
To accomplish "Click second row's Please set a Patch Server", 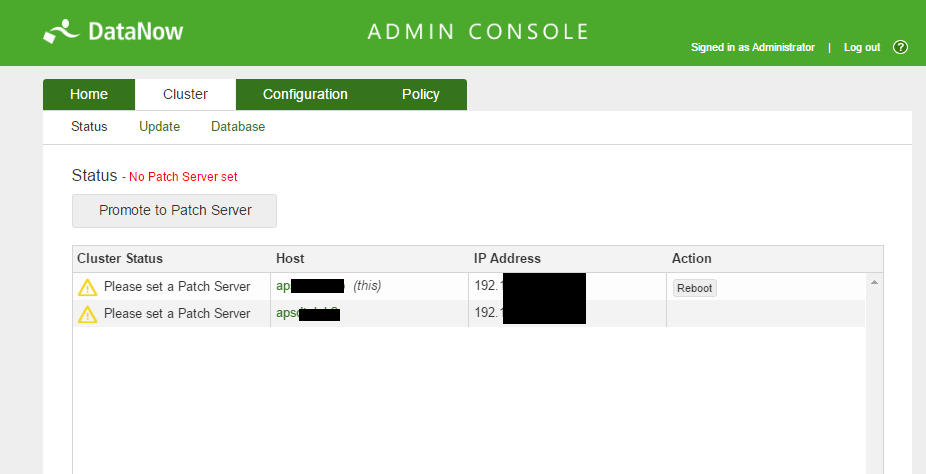I will tap(177, 313).
